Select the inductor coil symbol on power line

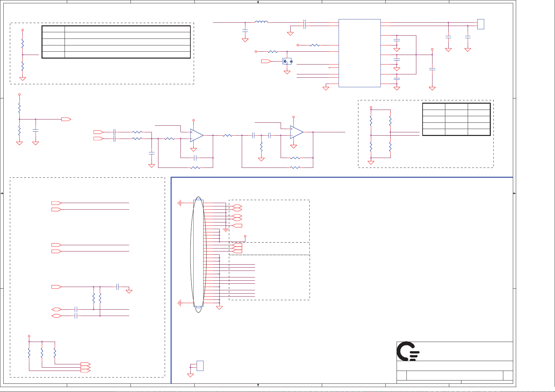pos(261,22)
